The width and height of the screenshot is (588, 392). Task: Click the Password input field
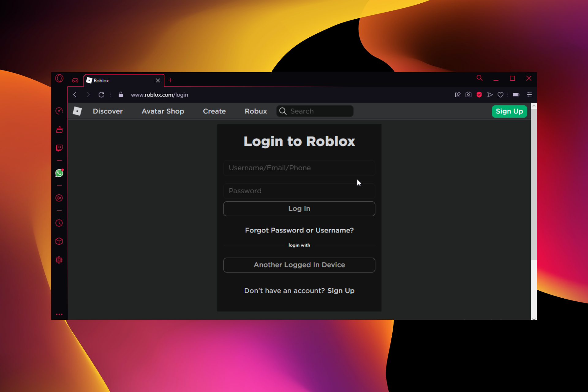pyautogui.click(x=299, y=191)
